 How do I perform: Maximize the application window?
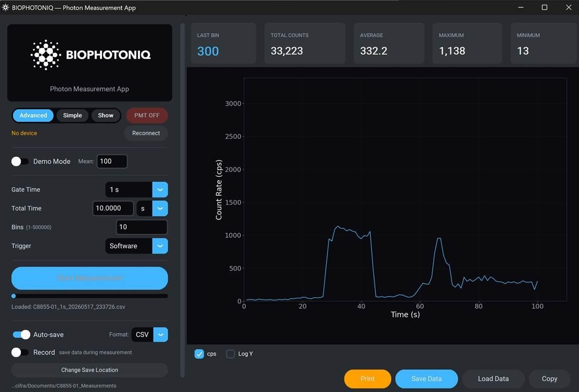point(544,8)
